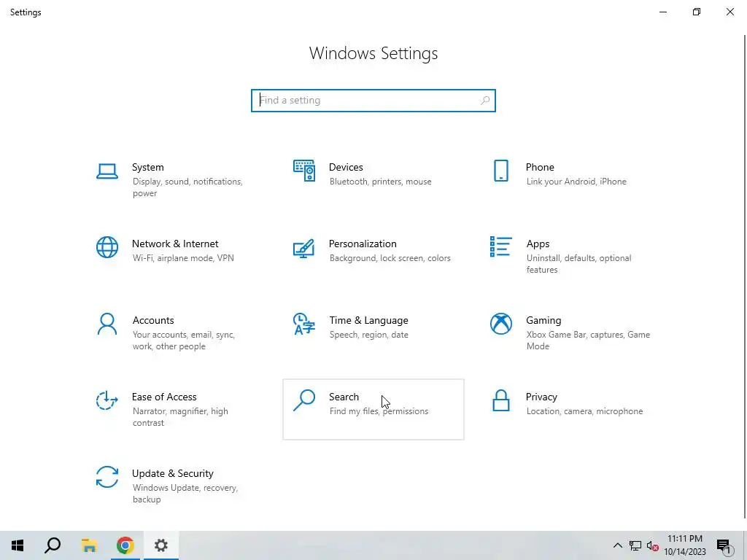Click the Ease of Access heading
Screen dimensions: 747x560
tap(164, 397)
